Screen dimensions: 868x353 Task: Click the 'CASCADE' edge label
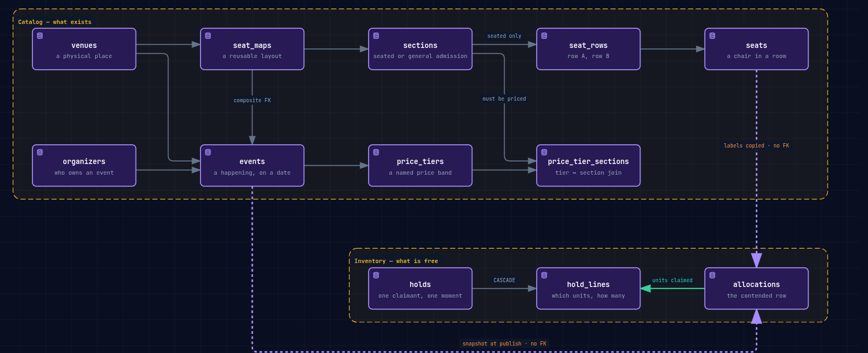click(504, 281)
